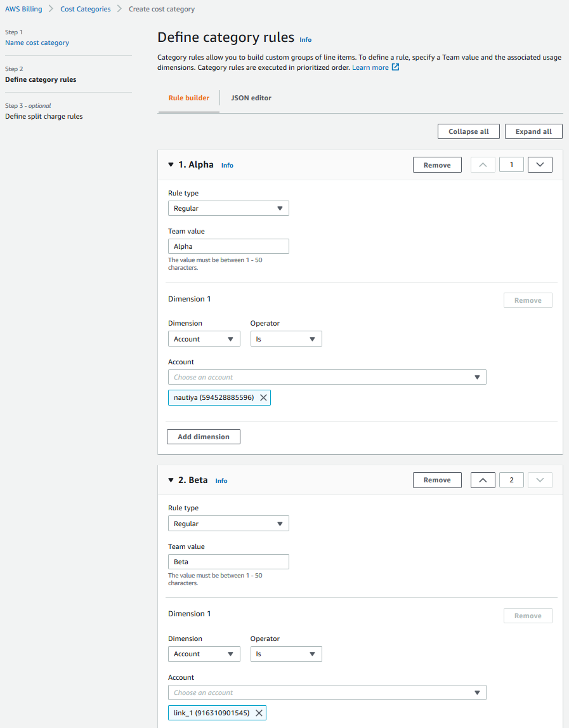Open Operator dropdown in Beta rule
Image resolution: width=569 pixels, height=728 pixels.
tap(285, 654)
